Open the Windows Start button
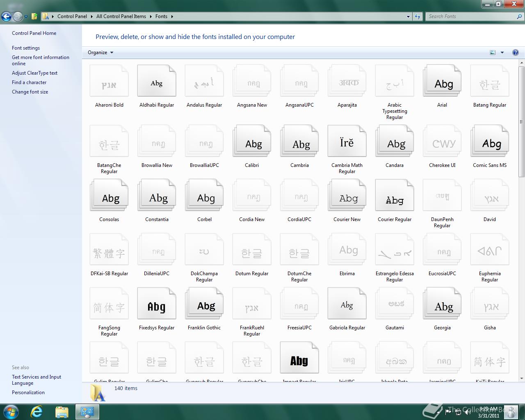525x420 pixels. click(11, 412)
